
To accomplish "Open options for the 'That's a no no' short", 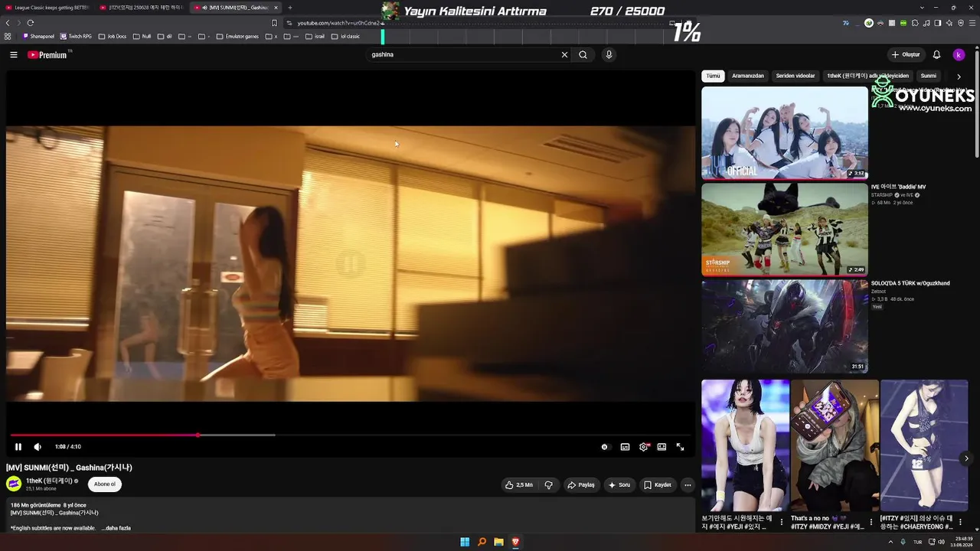I will [871, 522].
